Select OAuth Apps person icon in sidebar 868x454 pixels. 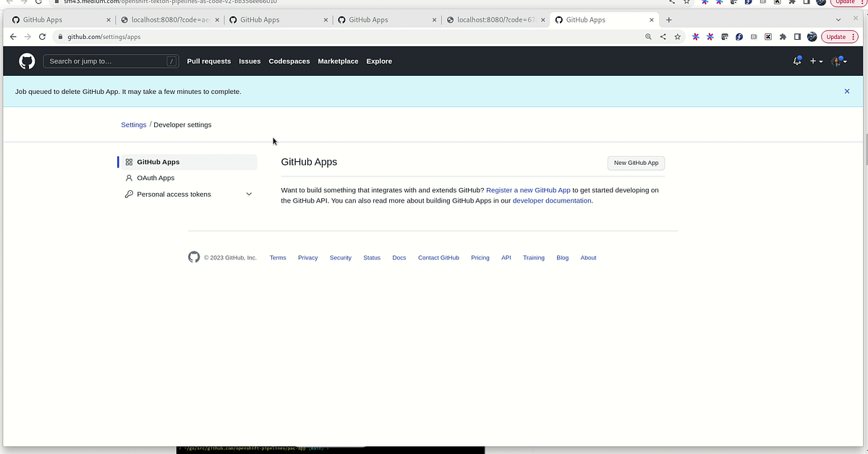tap(129, 178)
